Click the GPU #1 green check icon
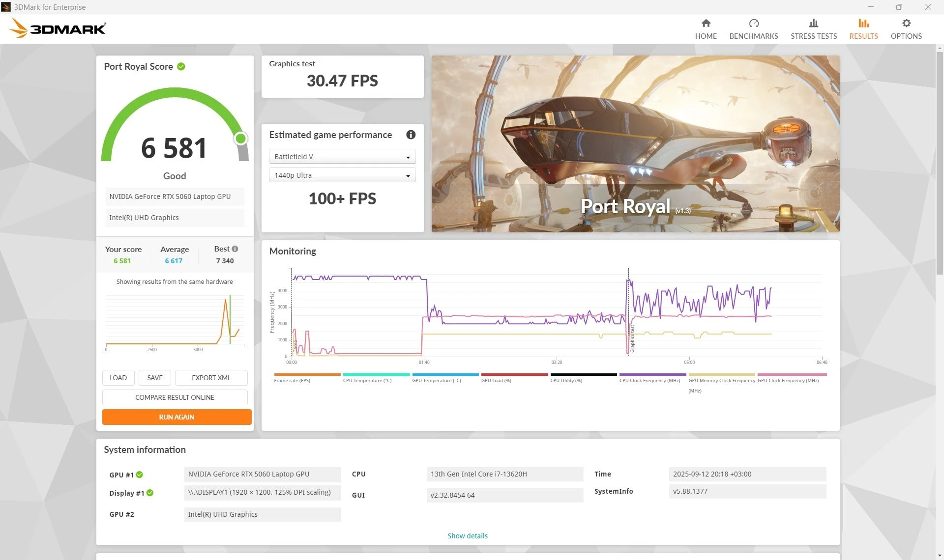944x560 pixels. tap(140, 475)
